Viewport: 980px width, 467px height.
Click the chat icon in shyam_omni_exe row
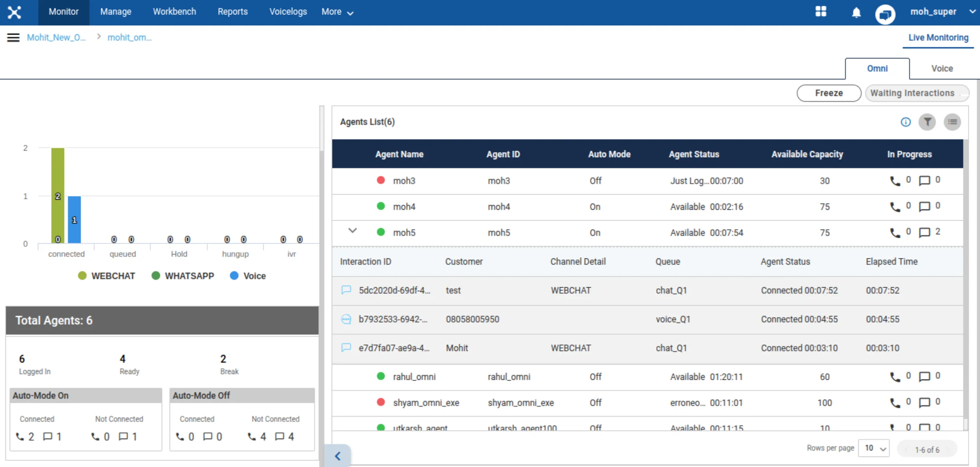tap(924, 403)
